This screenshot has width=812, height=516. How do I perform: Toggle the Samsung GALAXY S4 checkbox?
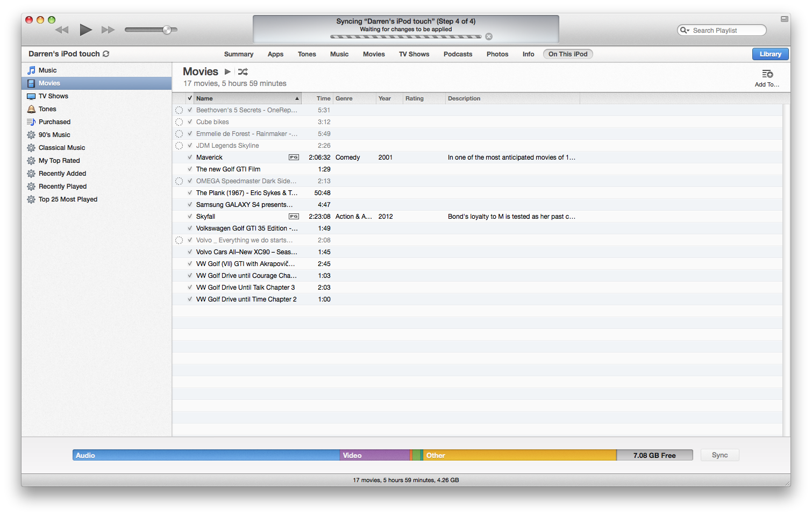(x=190, y=205)
